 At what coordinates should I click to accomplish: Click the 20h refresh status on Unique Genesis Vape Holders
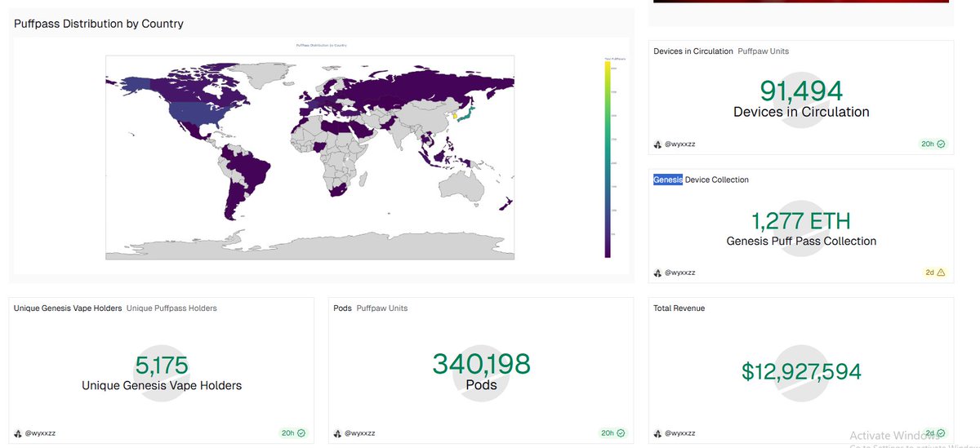tap(293, 433)
